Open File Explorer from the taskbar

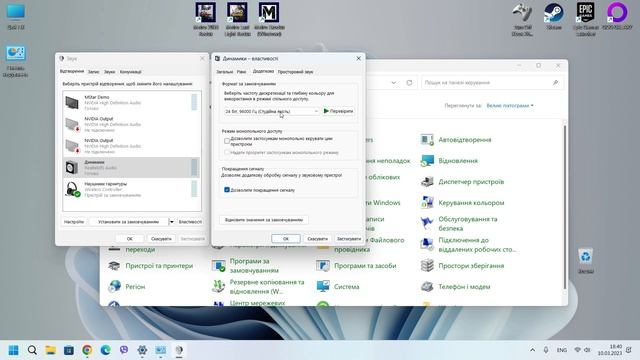pyautogui.click(x=50, y=350)
